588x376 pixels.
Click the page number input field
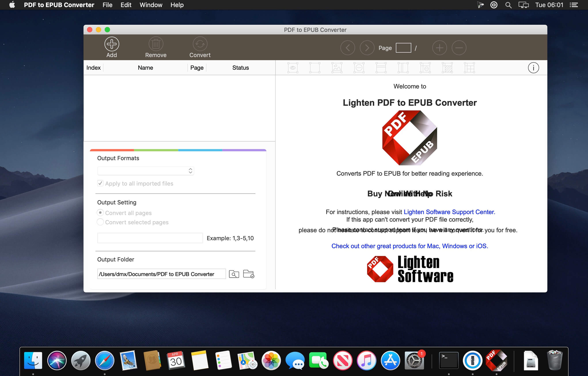click(x=403, y=48)
